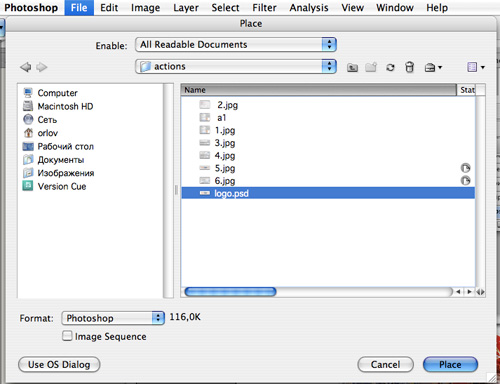The height and width of the screenshot is (384, 500).
Task: Open the tools drive menu icon
Action: point(433,68)
